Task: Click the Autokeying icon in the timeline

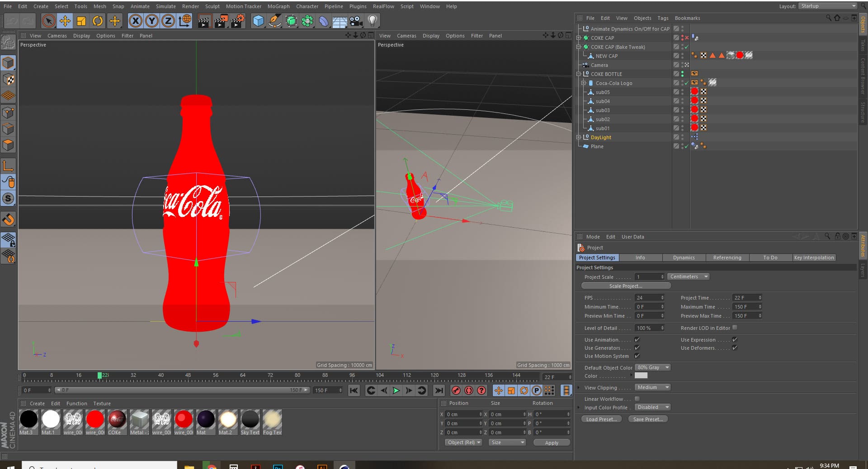Action: tap(469, 390)
